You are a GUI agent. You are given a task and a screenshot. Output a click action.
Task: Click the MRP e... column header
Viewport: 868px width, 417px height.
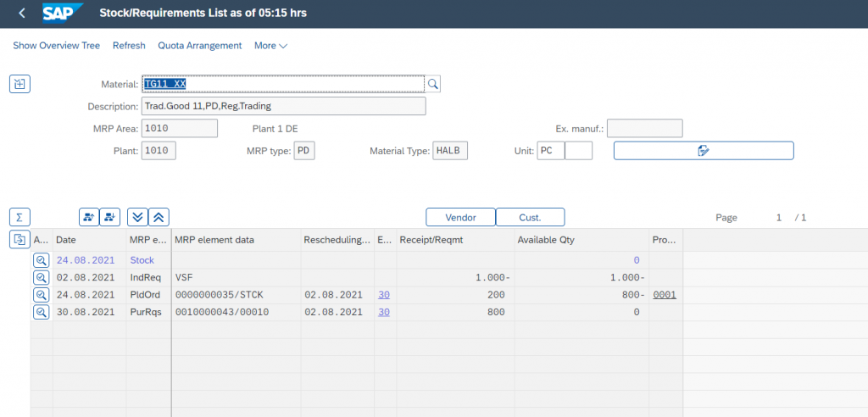tap(147, 241)
